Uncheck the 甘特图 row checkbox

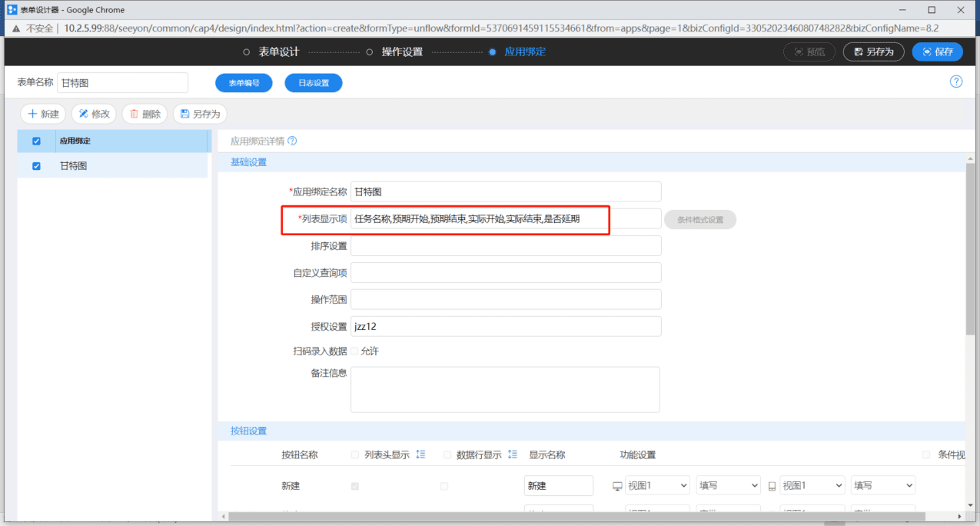tap(36, 166)
